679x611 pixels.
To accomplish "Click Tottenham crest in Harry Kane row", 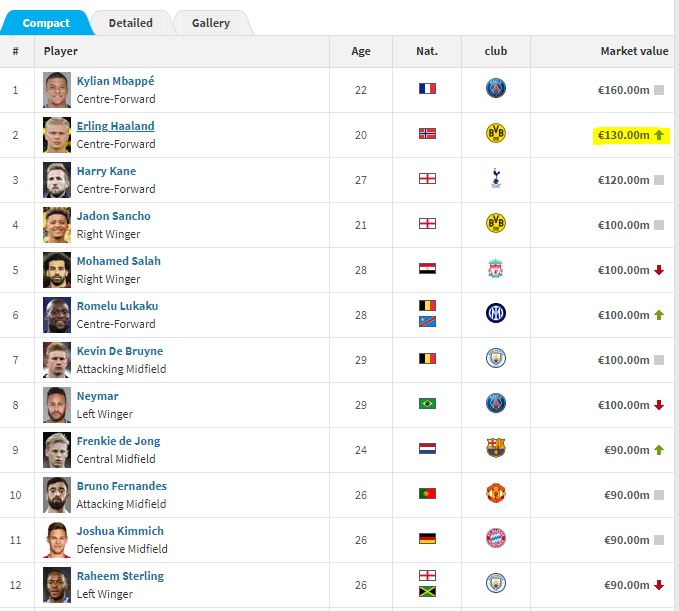I will (x=496, y=178).
